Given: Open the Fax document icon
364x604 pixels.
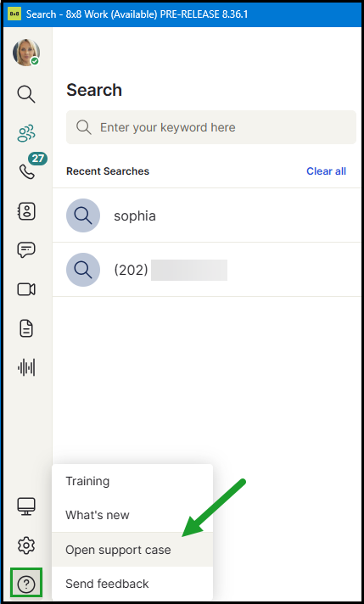Looking at the screenshot, I should [26, 328].
